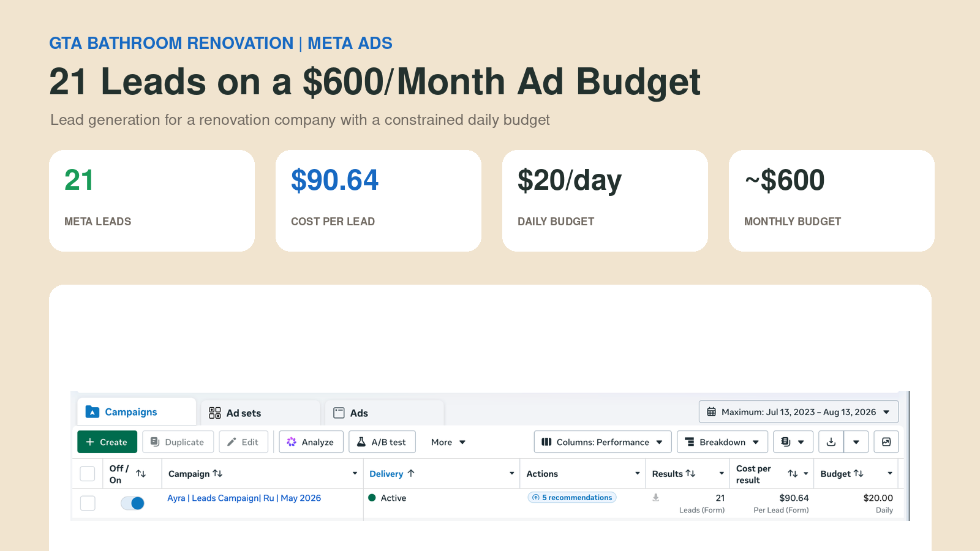The height and width of the screenshot is (551, 980).
Task: Select the Ayra Leads Campaign row checkbox
Action: [x=88, y=503]
